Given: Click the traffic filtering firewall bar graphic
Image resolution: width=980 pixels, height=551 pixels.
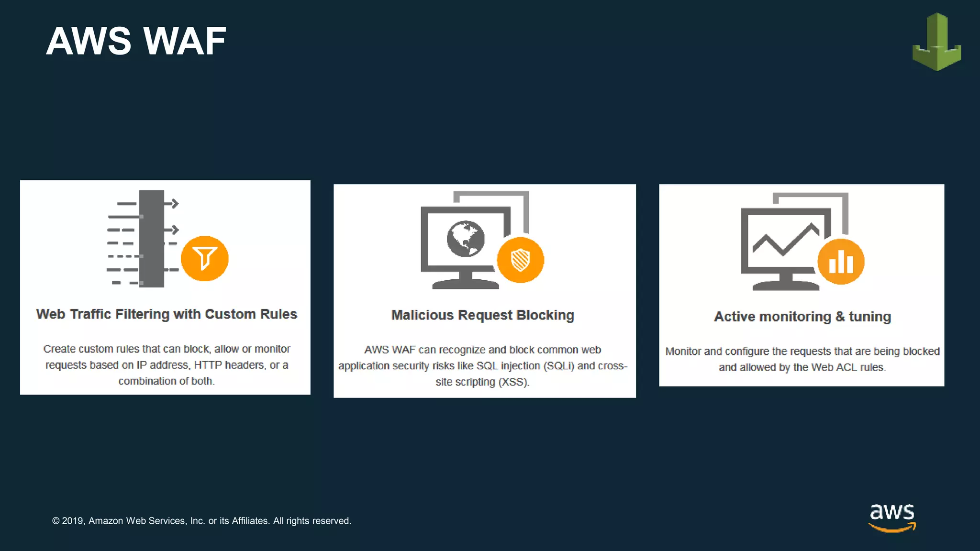Looking at the screenshot, I should coord(151,239).
